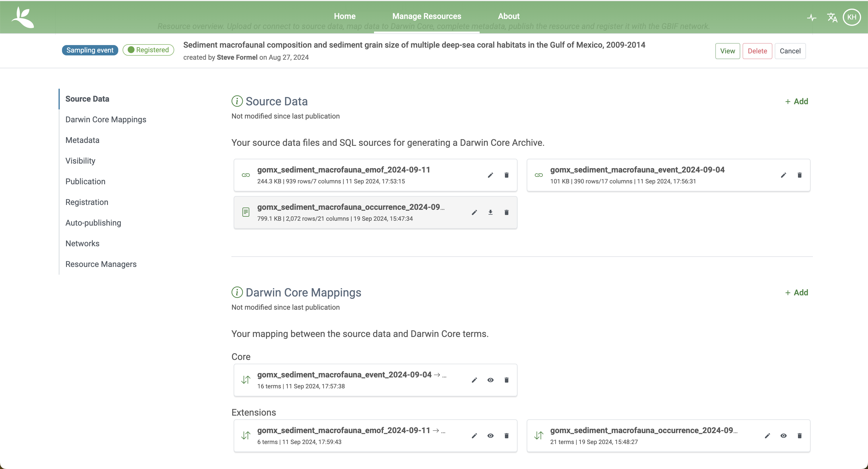
Task: Jump to Registration section in sidebar
Action: [x=87, y=202]
